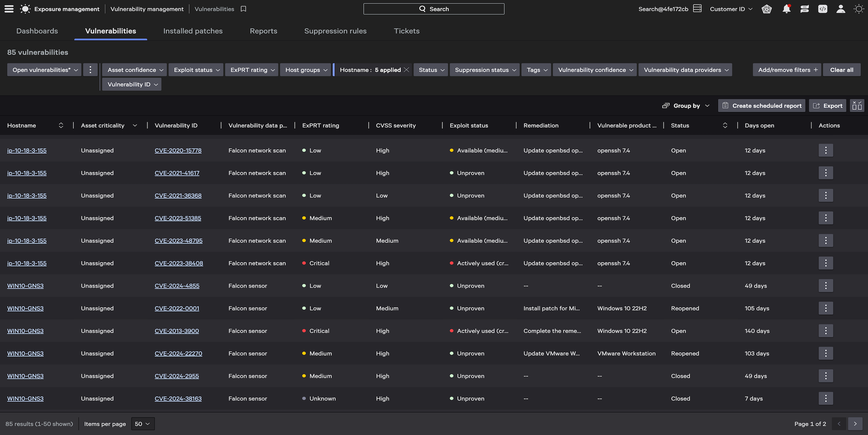Viewport: 868px width, 435px height.
Task: Open the column selection icon next to Export
Action: (x=857, y=106)
